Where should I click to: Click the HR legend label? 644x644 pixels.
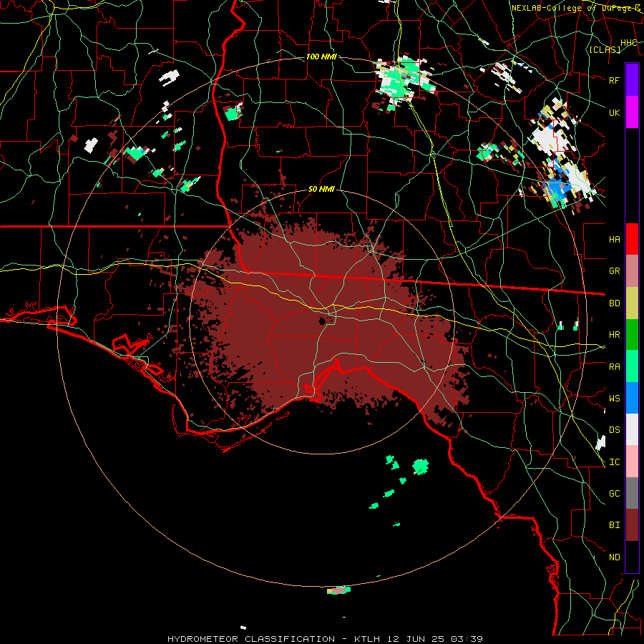pyautogui.click(x=615, y=335)
